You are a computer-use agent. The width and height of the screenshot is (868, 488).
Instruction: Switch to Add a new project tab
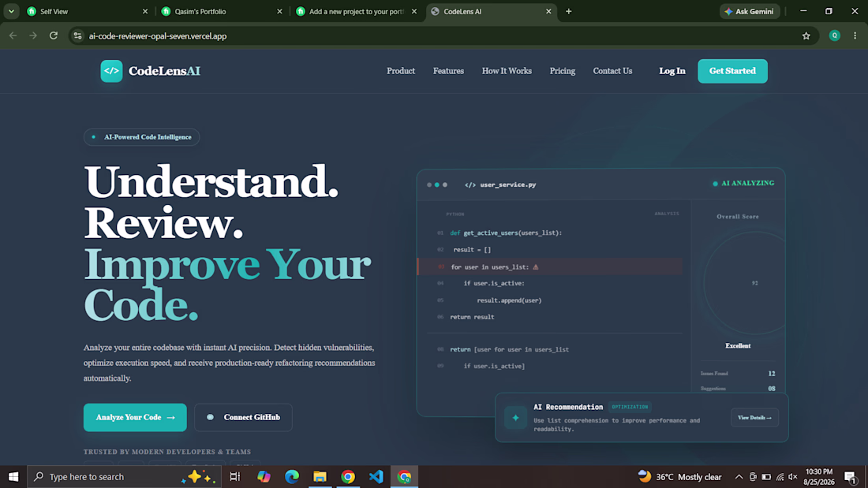pos(354,11)
